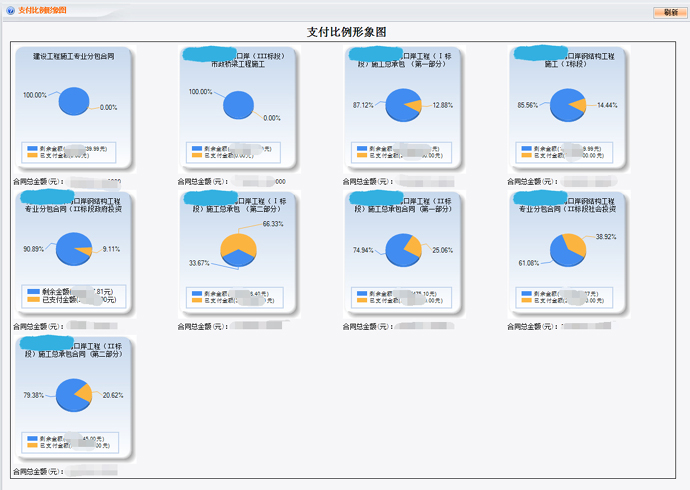Click the pie chart of 建设工程施工专业分包合同
The height and width of the screenshot is (490, 690).
(x=73, y=102)
